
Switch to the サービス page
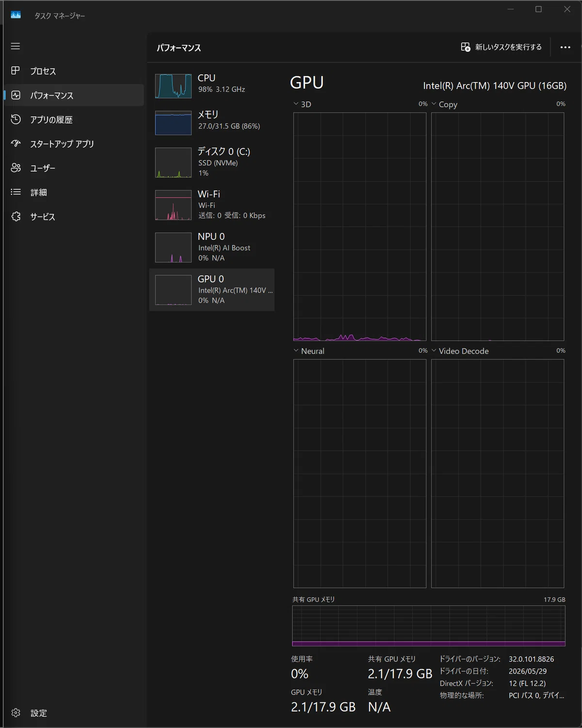[74, 216]
